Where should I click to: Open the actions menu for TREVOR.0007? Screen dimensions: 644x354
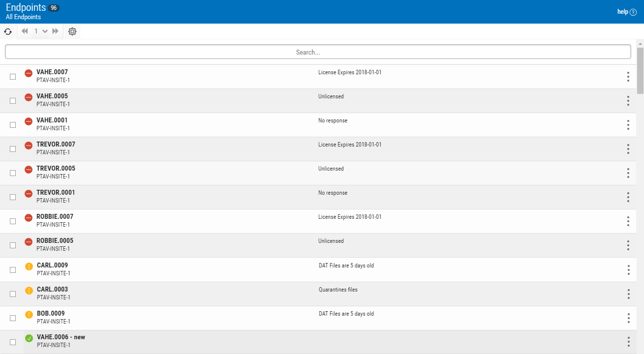click(x=628, y=149)
